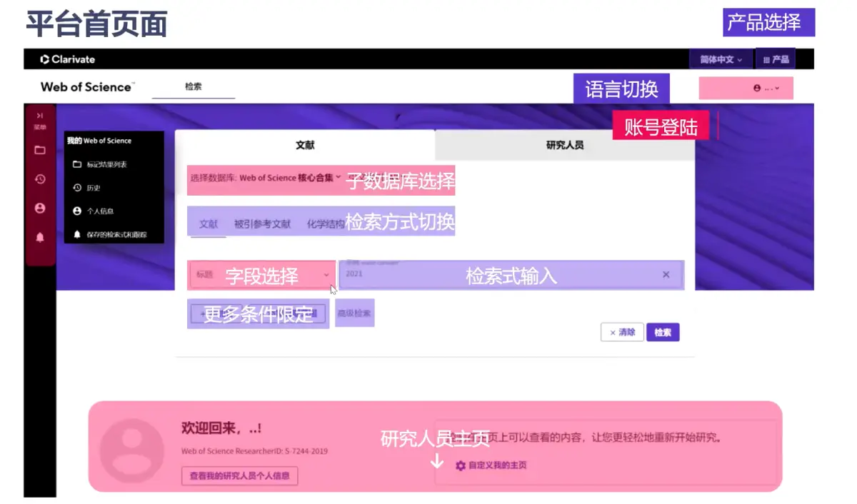Select the top 文献 tab of the search card

pyautogui.click(x=305, y=145)
